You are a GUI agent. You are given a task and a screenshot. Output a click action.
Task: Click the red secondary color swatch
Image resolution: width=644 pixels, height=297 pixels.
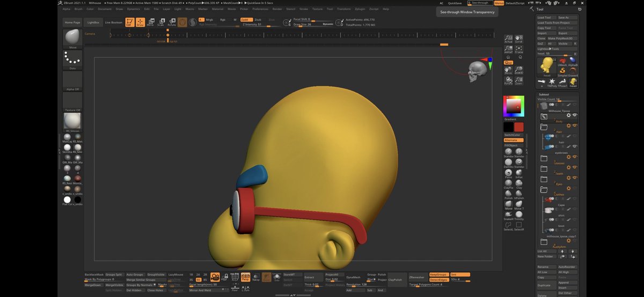(519, 127)
